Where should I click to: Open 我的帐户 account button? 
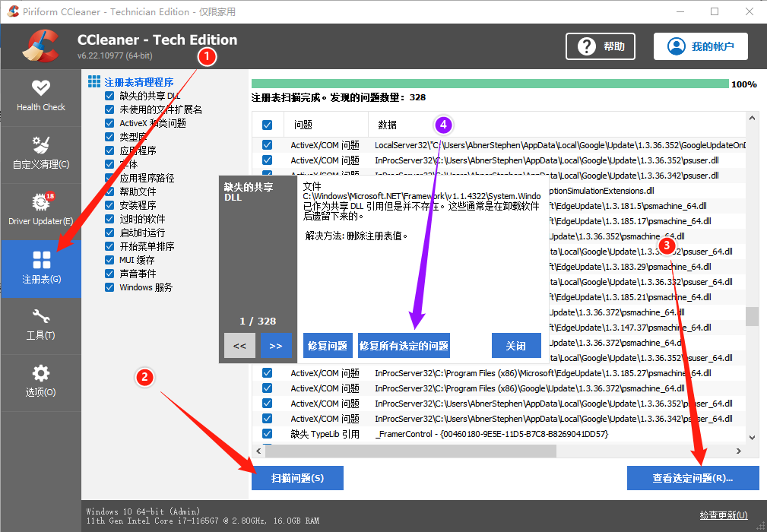[700, 46]
